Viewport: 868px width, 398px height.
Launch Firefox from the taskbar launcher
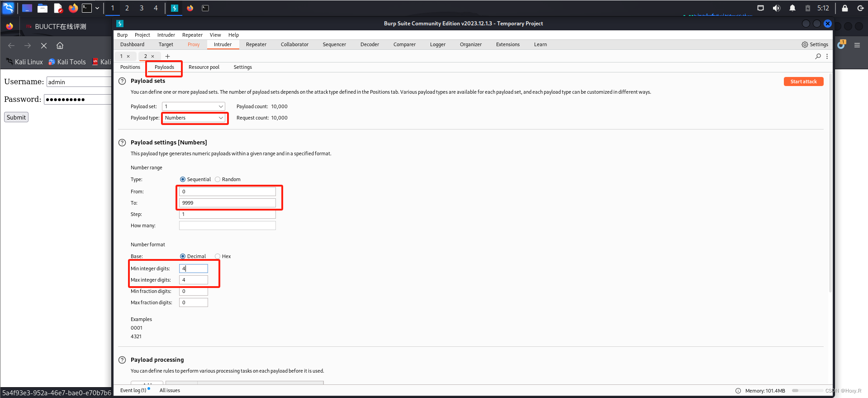click(73, 8)
